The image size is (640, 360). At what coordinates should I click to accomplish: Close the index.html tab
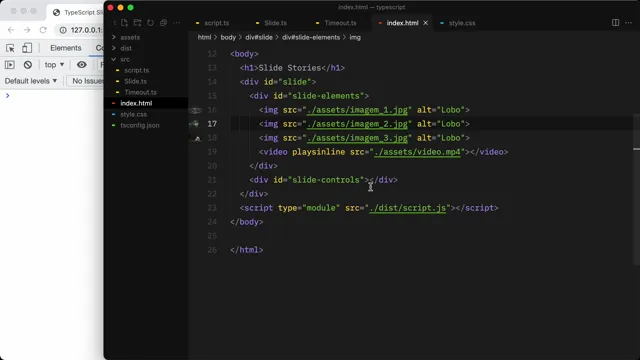(x=426, y=23)
